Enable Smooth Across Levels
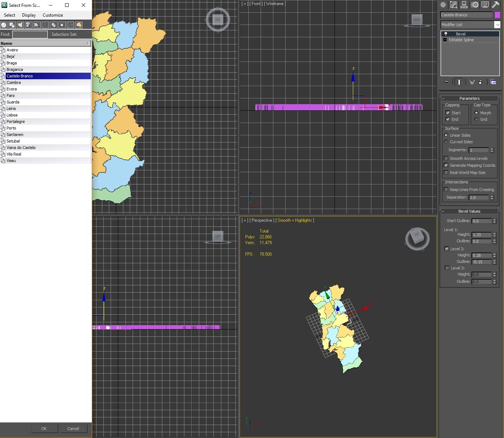The image size is (504, 438). [x=446, y=158]
